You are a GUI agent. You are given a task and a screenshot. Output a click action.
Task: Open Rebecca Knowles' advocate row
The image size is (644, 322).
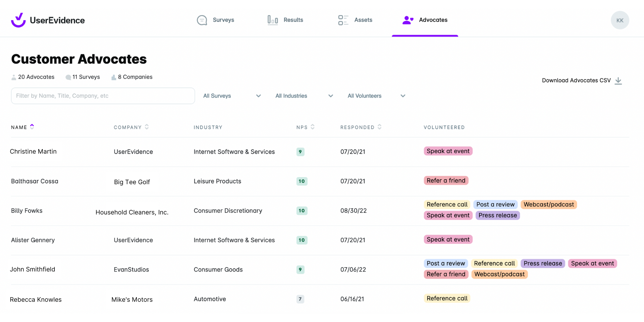click(x=320, y=299)
